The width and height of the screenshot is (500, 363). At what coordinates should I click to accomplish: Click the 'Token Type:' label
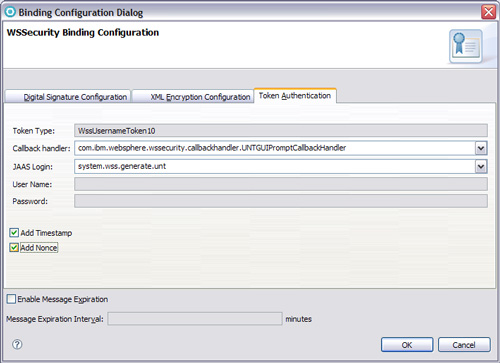click(34, 131)
